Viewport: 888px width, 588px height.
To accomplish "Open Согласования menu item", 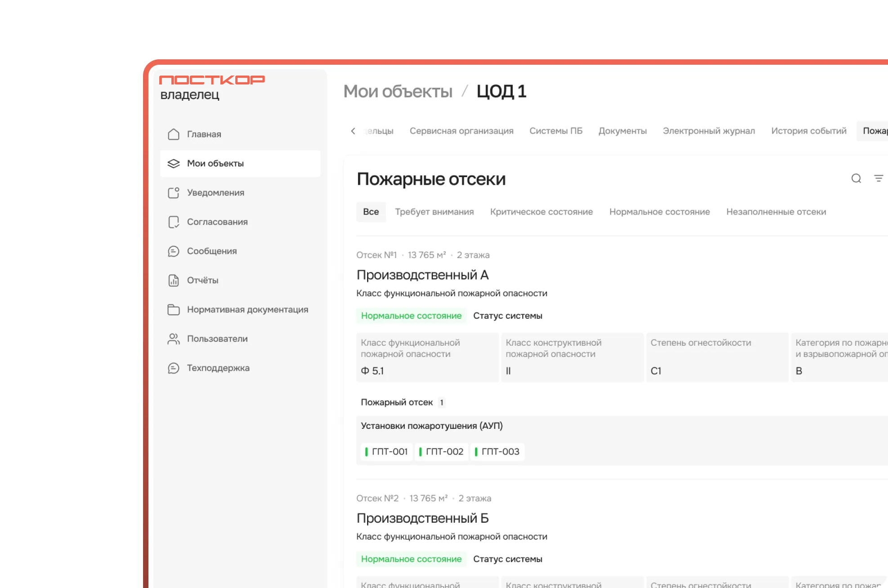I will point(240,222).
